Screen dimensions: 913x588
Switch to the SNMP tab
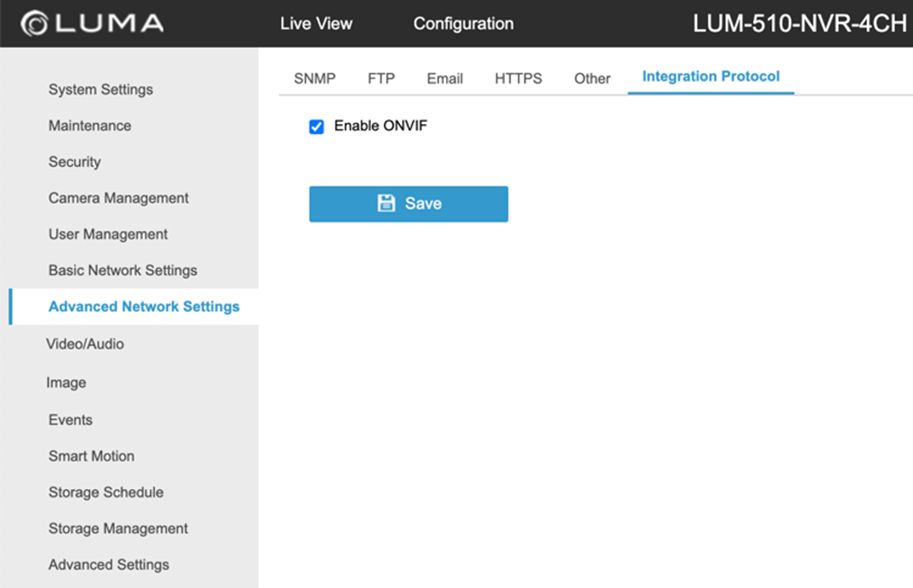pos(315,78)
